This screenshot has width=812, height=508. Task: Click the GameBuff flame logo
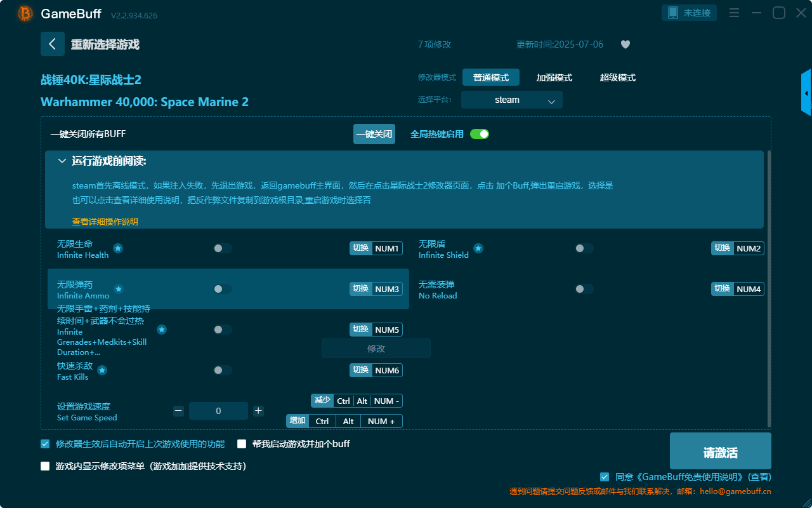24,13
